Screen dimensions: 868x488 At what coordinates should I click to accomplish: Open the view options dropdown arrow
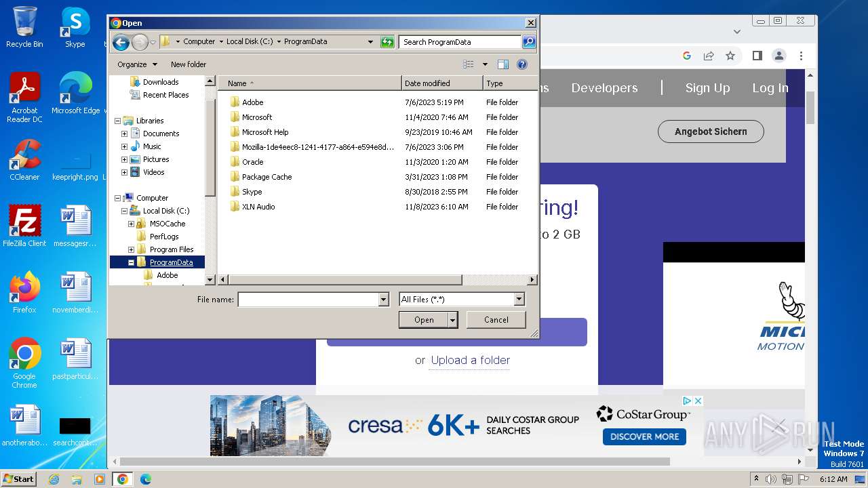coord(485,64)
